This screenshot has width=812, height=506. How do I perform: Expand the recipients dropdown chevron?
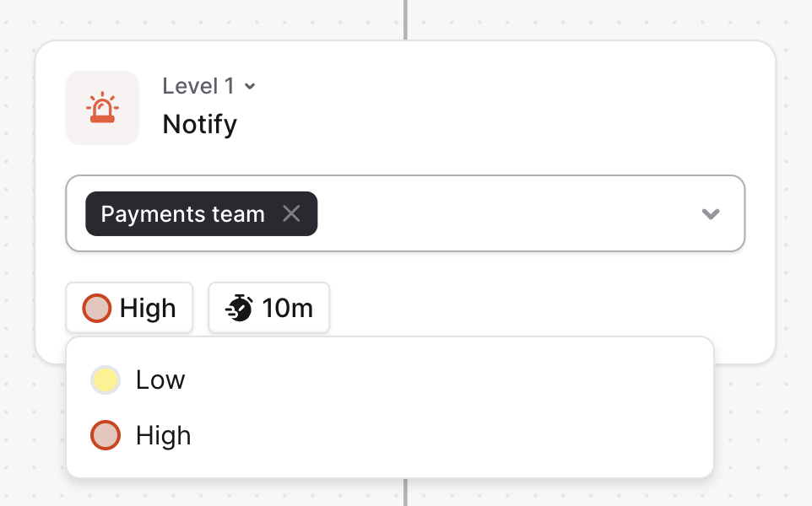click(x=711, y=214)
